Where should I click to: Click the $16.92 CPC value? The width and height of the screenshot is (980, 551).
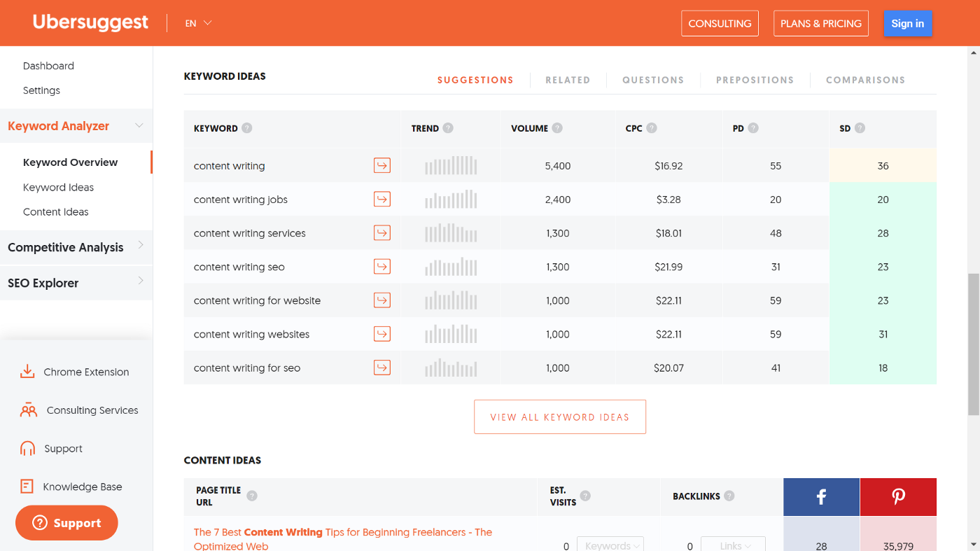coord(668,166)
